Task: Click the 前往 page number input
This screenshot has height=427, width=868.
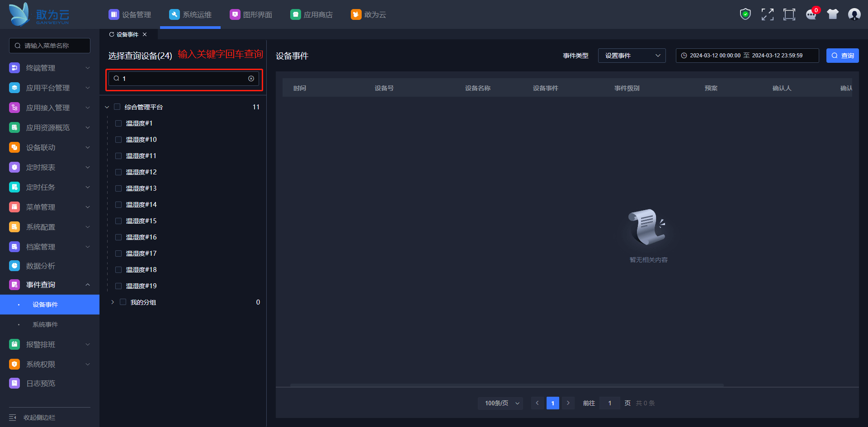Action: 610,403
